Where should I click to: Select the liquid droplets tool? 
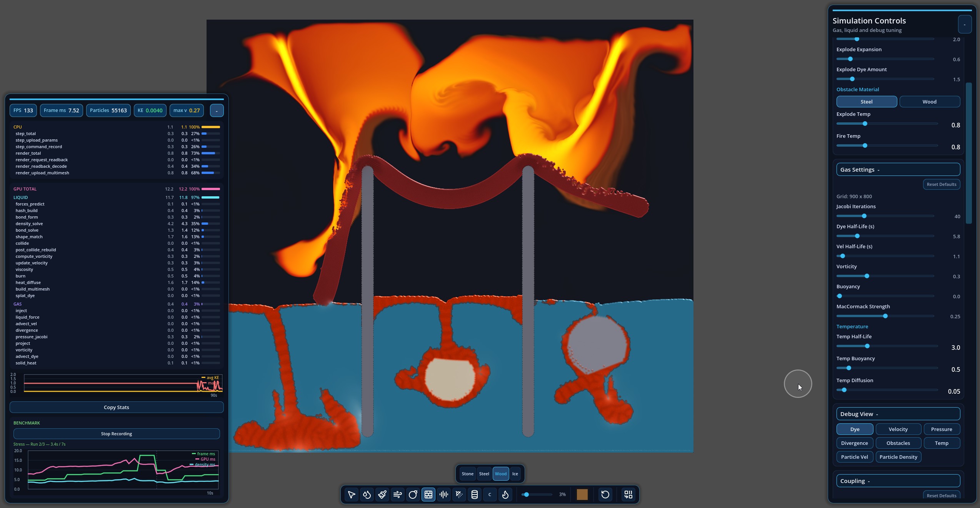(x=367, y=495)
